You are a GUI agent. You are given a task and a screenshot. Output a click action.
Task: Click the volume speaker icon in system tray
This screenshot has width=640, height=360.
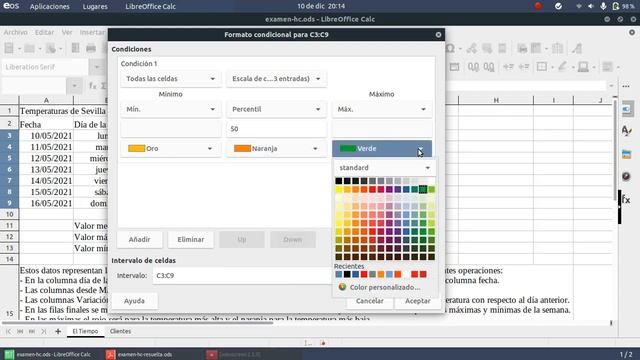pyautogui.click(x=591, y=6)
